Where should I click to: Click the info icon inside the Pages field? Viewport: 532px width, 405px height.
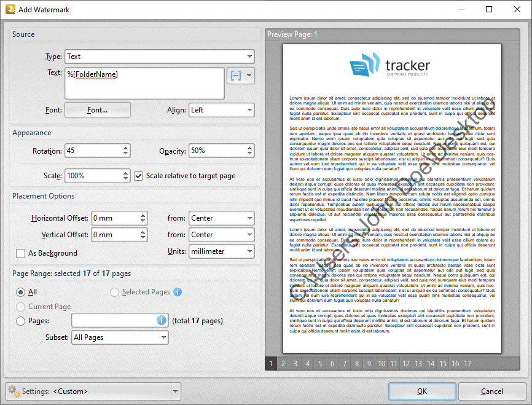(x=161, y=320)
